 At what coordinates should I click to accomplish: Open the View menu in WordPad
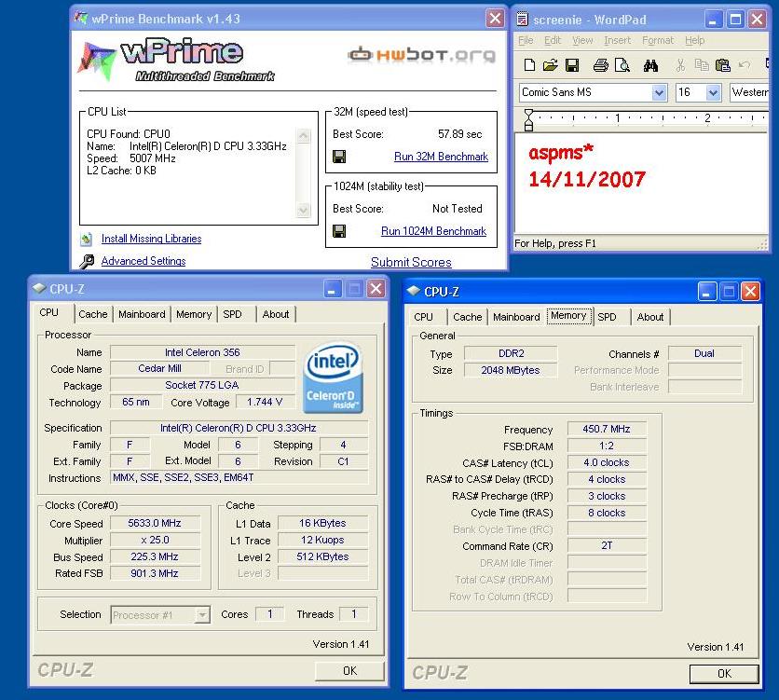582,40
